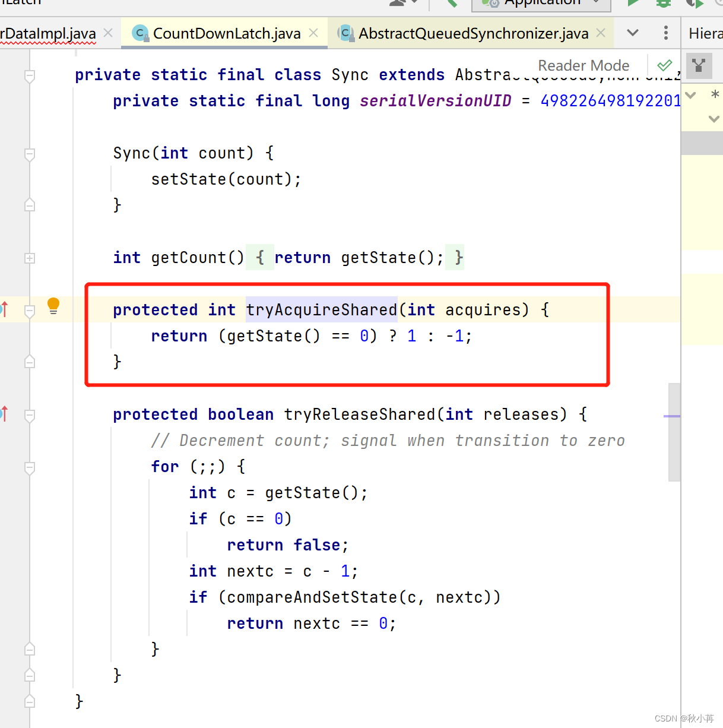
Task: Click fold end marker of Sync class
Action: (x=30, y=701)
